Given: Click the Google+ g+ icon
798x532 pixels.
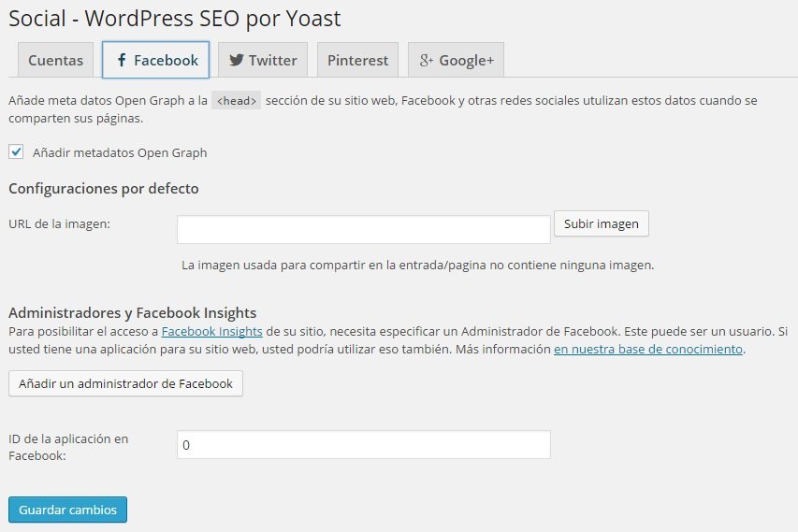Looking at the screenshot, I should coord(426,61).
